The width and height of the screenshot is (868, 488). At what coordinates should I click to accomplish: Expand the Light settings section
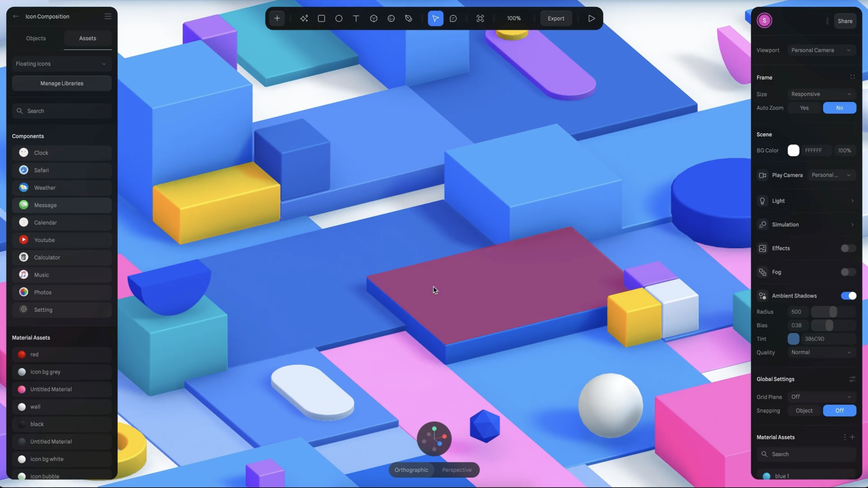[x=806, y=201]
